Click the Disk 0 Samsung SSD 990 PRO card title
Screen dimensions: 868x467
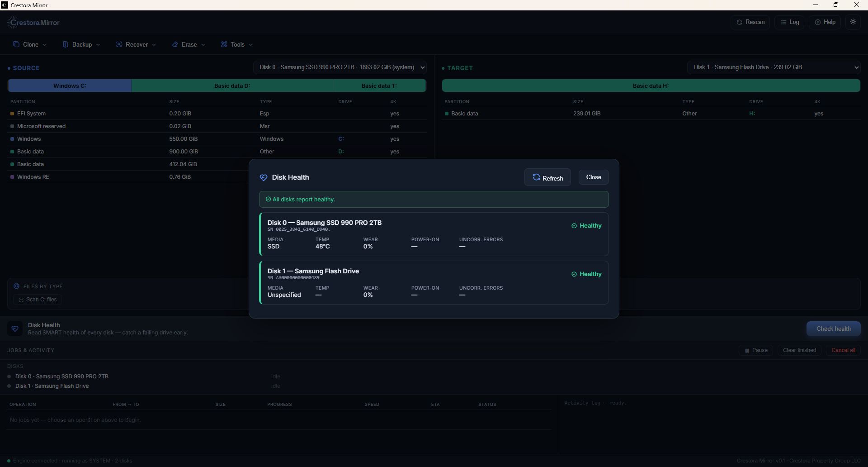[325, 223]
